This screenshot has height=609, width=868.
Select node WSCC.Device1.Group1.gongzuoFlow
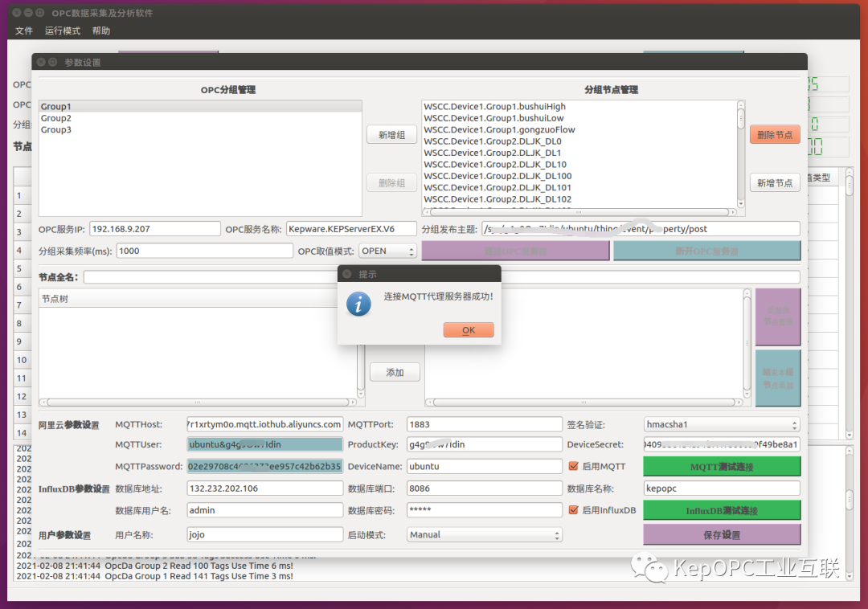click(579, 129)
